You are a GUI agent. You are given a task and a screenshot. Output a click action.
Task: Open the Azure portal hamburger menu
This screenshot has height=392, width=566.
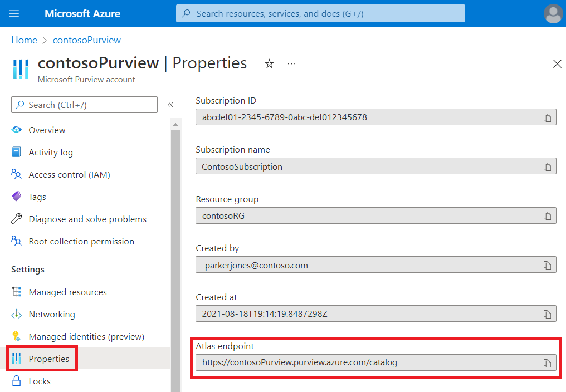click(x=13, y=13)
